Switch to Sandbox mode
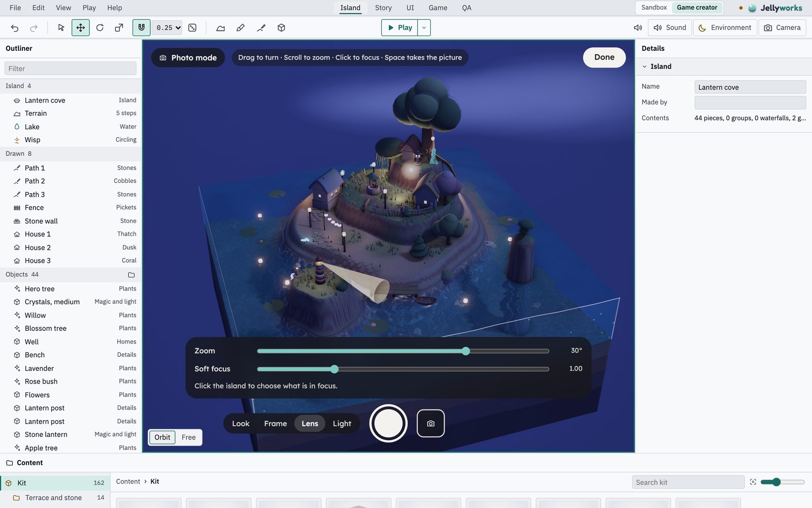The width and height of the screenshot is (812, 508). pos(654,8)
